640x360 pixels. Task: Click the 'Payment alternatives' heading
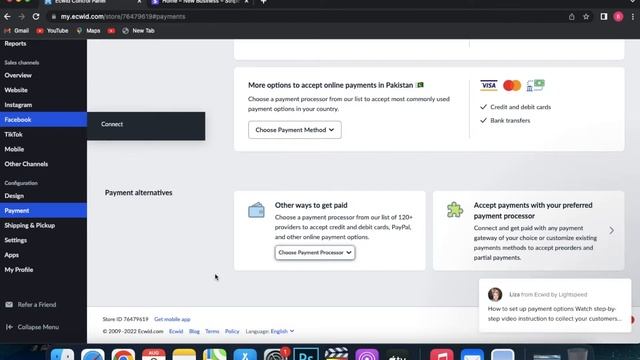138,193
